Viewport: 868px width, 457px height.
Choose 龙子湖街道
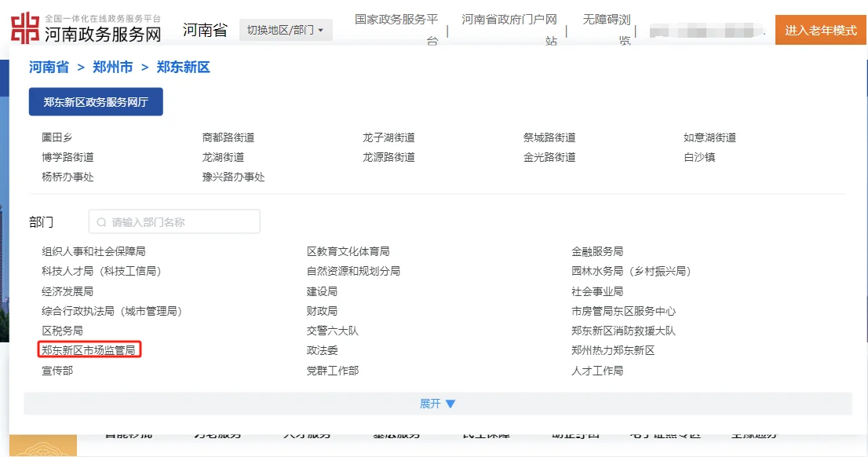coord(388,137)
